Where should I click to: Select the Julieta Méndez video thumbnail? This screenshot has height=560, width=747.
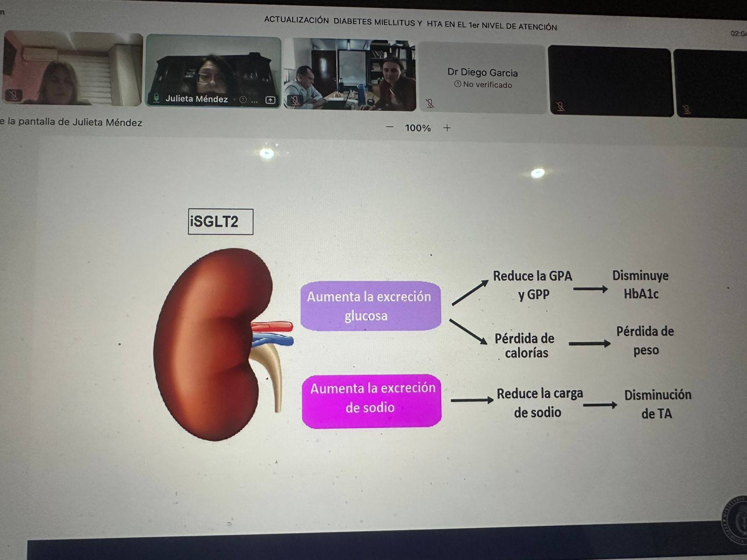click(x=213, y=70)
